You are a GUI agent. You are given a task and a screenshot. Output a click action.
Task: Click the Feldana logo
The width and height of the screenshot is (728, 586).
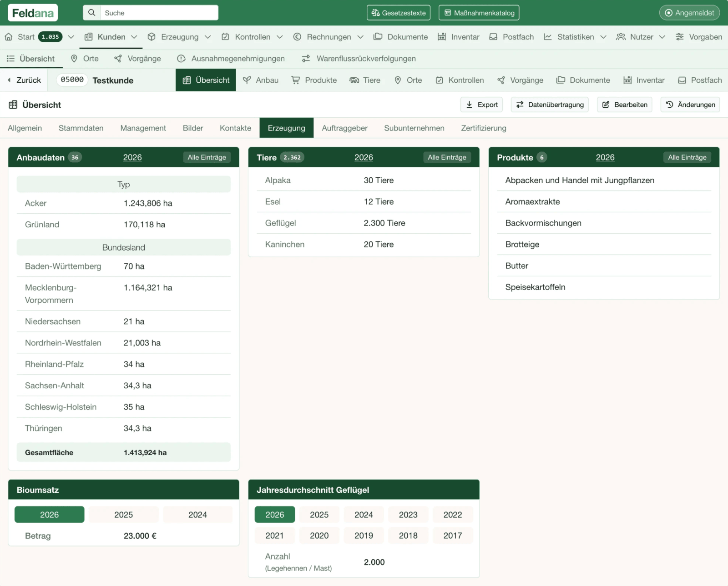pyautogui.click(x=33, y=13)
